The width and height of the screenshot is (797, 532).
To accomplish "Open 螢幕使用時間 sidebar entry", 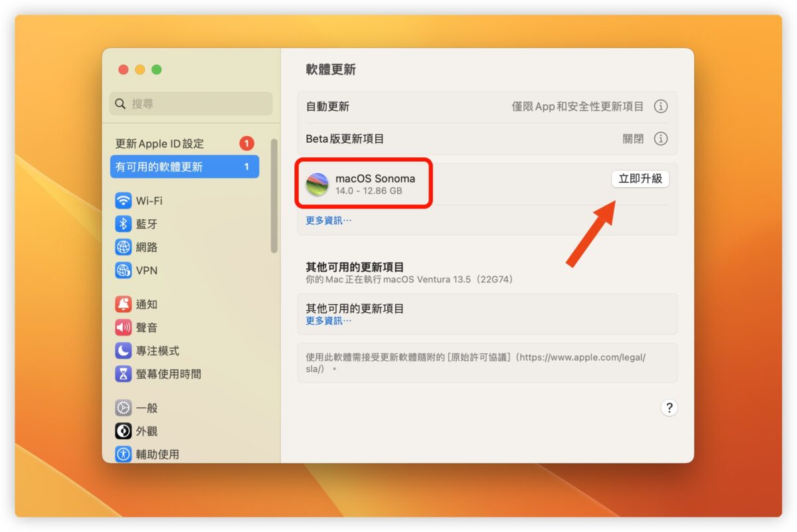I will (x=169, y=374).
